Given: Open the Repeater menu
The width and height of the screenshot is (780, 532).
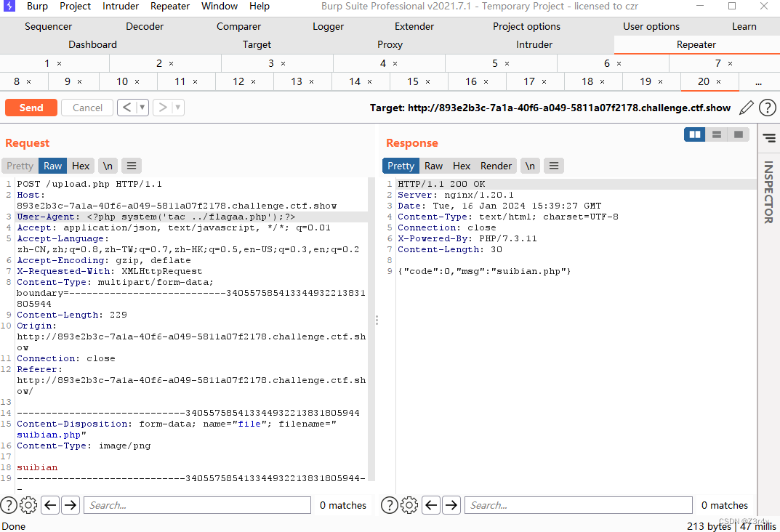Looking at the screenshot, I should pyautogui.click(x=170, y=6).
